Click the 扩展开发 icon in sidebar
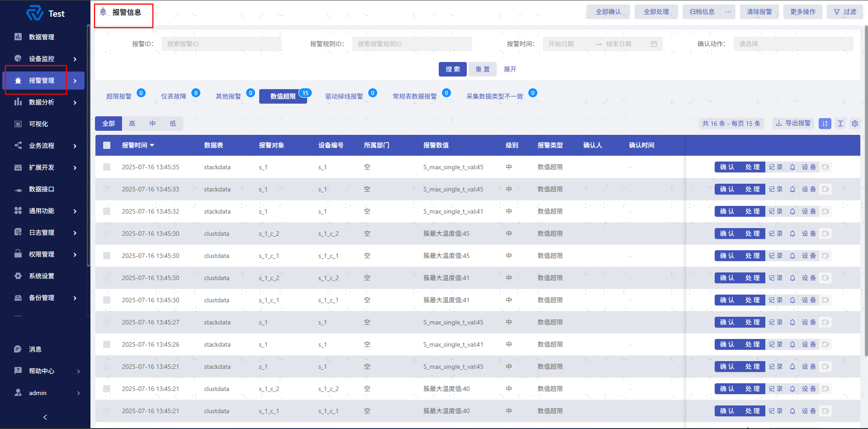This screenshot has width=868, height=429. pyautogui.click(x=18, y=167)
